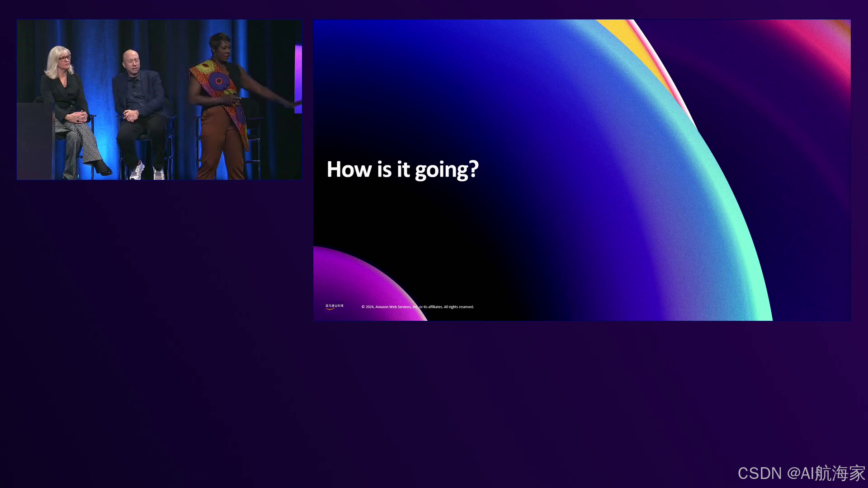
Task: Click the Amazon Web Services copyright text
Action: [418, 307]
